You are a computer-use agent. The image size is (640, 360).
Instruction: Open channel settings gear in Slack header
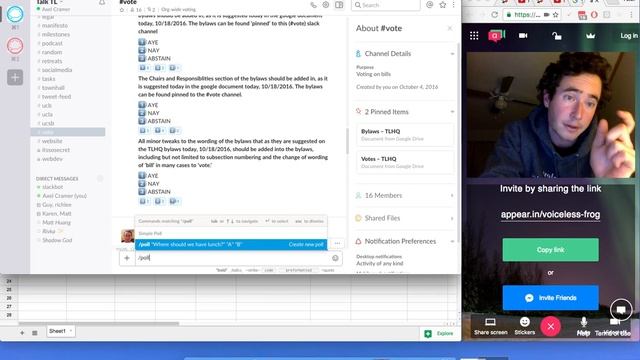326,5
